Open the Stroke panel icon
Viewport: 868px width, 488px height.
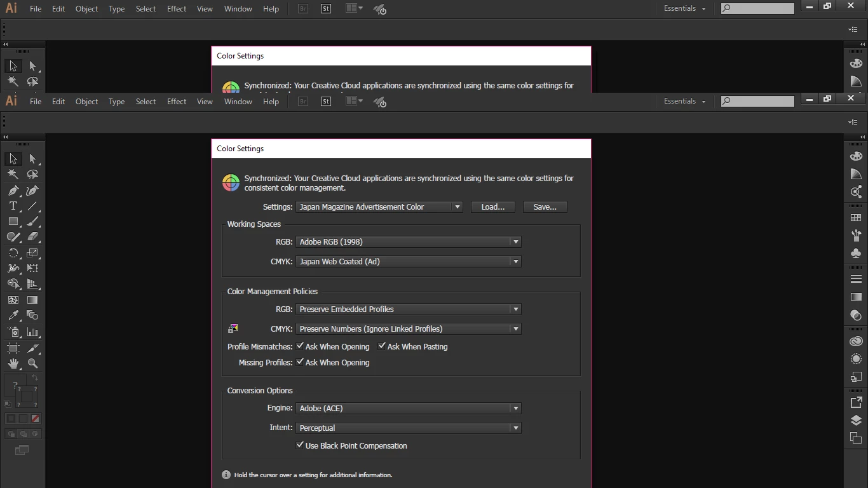[856, 279]
